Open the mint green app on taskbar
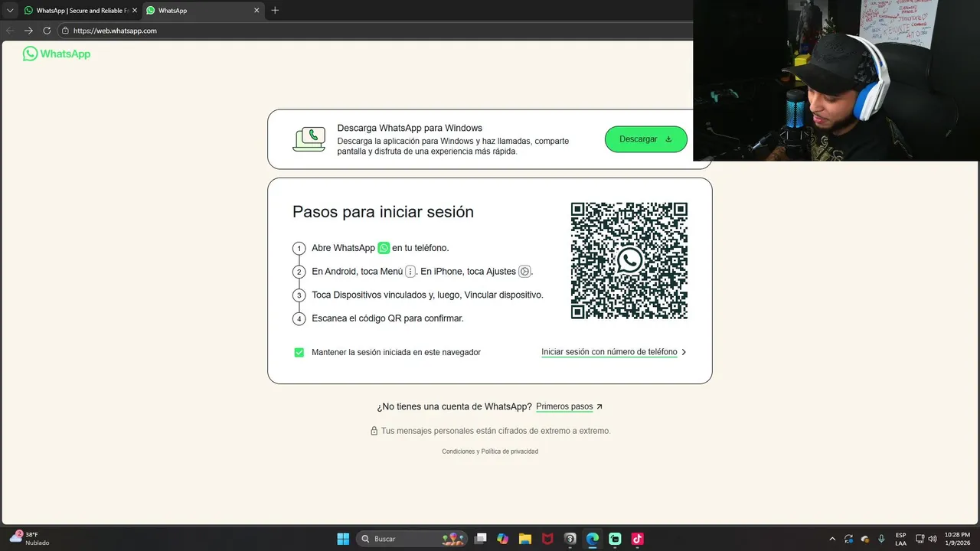The height and width of the screenshot is (551, 980). (615, 539)
